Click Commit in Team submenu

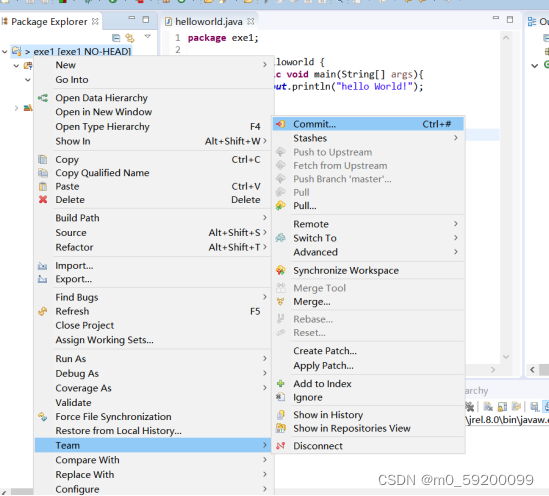click(368, 124)
